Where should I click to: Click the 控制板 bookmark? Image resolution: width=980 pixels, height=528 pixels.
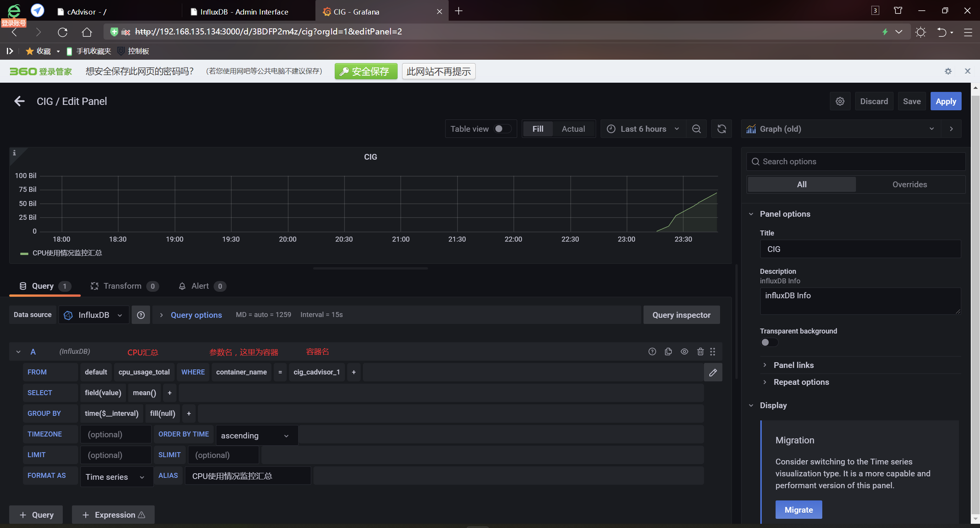click(133, 51)
